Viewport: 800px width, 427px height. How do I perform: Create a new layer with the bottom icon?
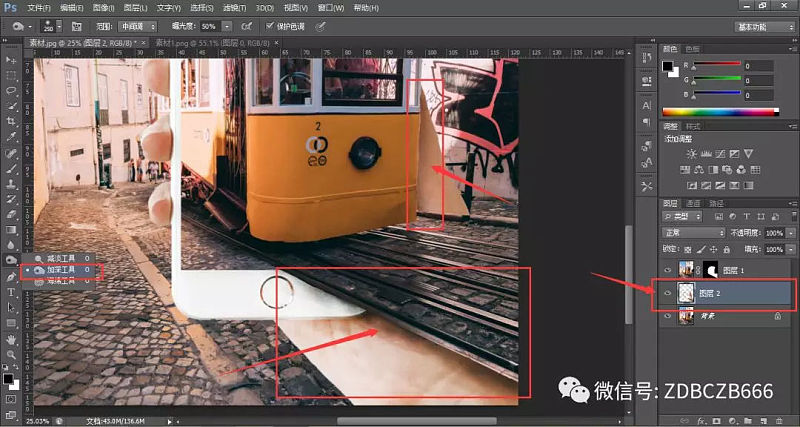pos(764,421)
